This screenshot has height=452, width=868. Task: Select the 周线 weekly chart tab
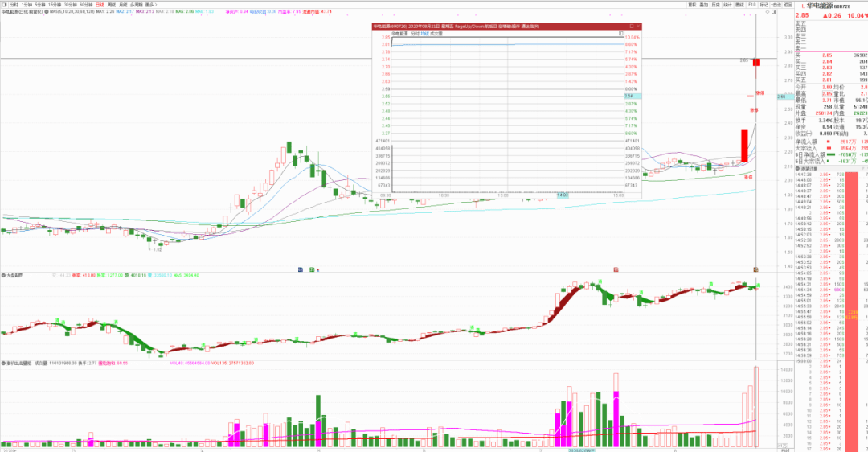pos(111,5)
